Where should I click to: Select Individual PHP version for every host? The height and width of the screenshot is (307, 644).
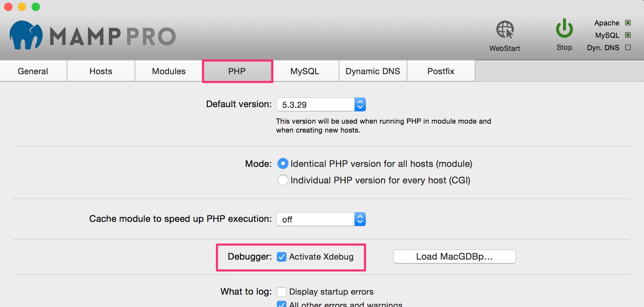(283, 180)
